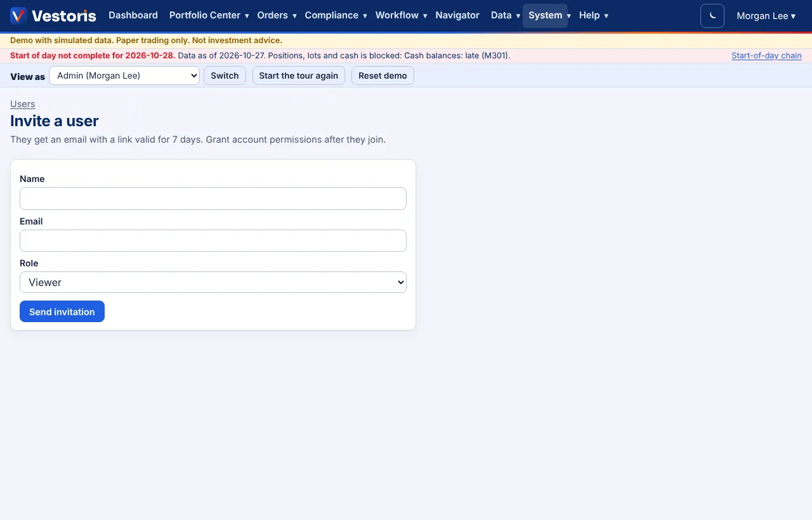This screenshot has width=812, height=520.
Task: Click the Demo with simulated data notice
Action: pos(147,41)
